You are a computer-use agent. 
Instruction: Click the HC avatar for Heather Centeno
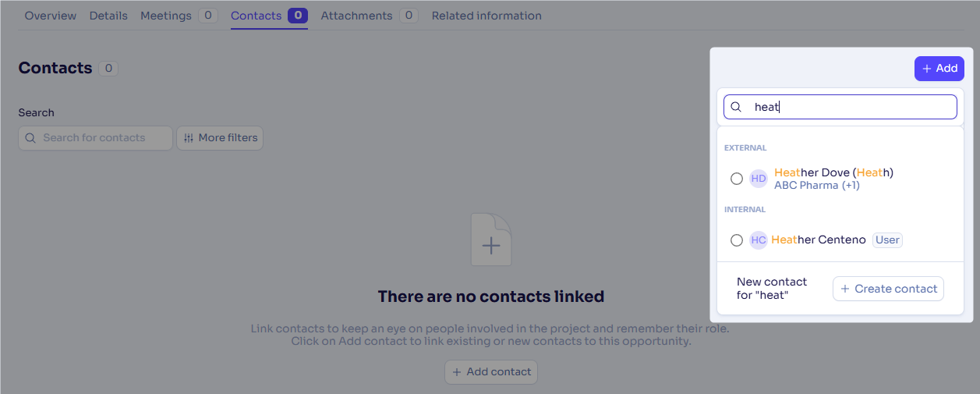[x=759, y=240]
